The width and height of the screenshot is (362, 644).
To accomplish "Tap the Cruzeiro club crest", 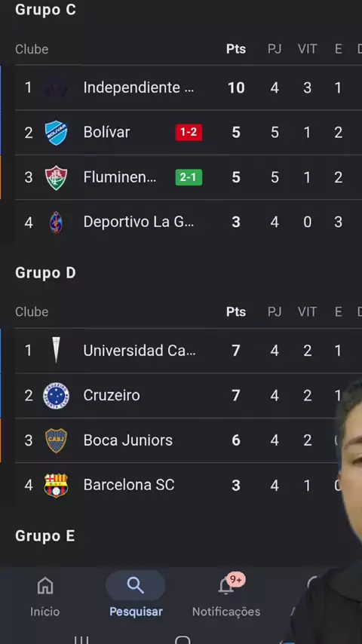I will click(x=56, y=395).
